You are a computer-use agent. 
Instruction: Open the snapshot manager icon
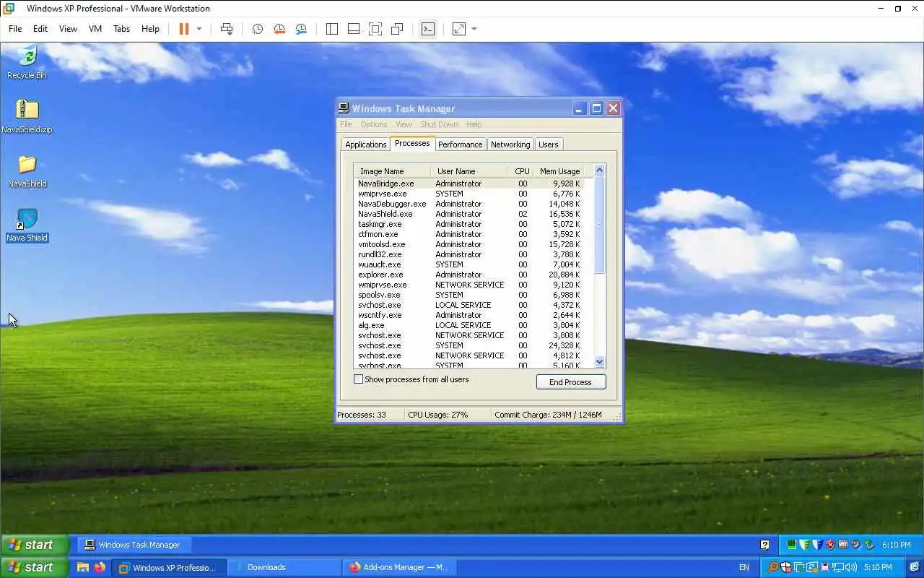coord(301,29)
